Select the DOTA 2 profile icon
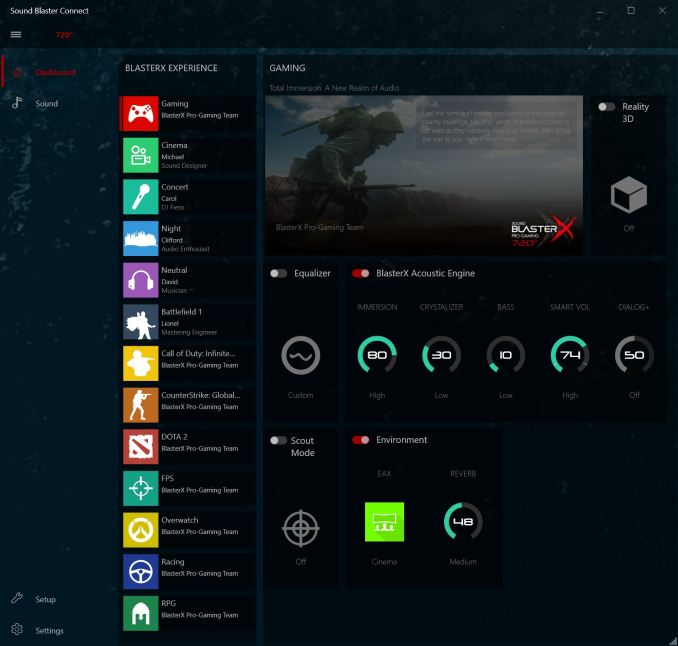 coord(141,447)
